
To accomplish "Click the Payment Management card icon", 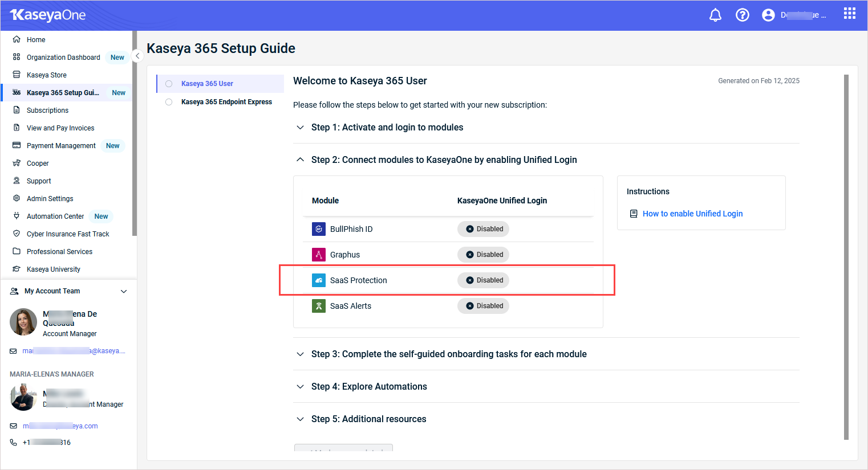I will pyautogui.click(x=17, y=145).
